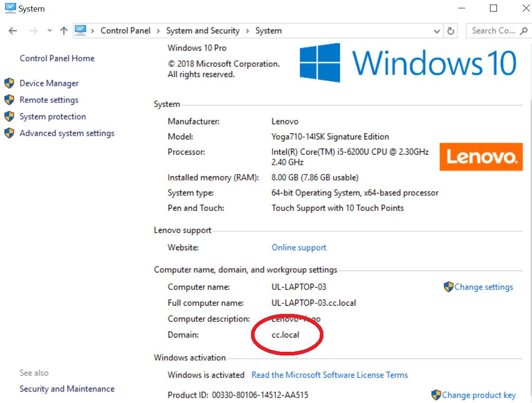Click Change product key
The height and width of the screenshot is (403, 532).
coord(478,395)
